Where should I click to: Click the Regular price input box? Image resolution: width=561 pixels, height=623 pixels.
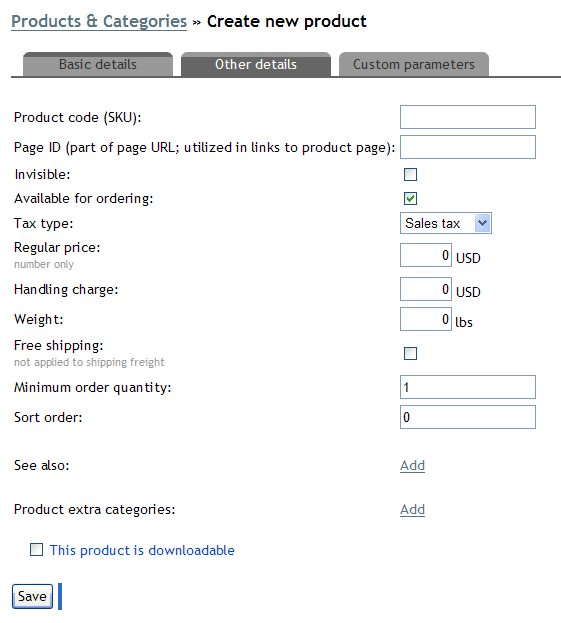[426, 255]
